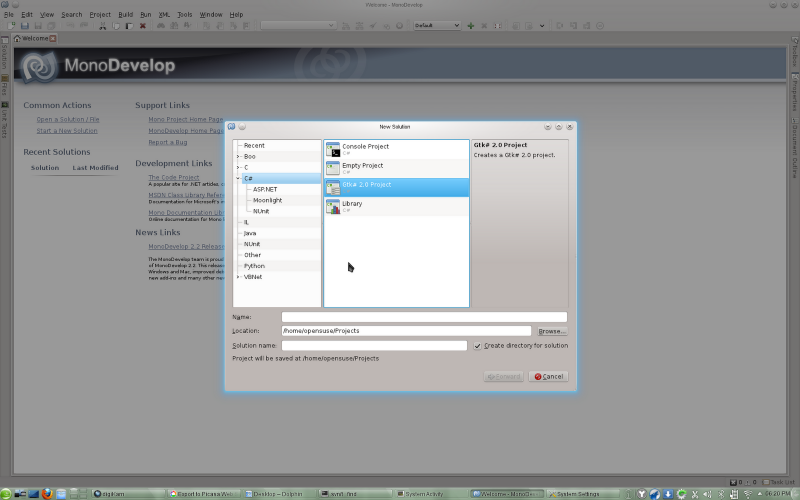Select Python category in tree
This screenshot has width=800, height=500.
[254, 266]
